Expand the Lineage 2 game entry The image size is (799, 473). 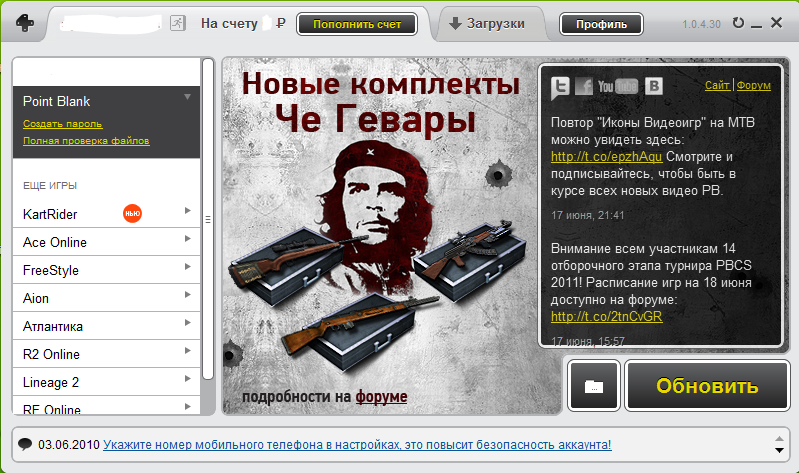[188, 379]
